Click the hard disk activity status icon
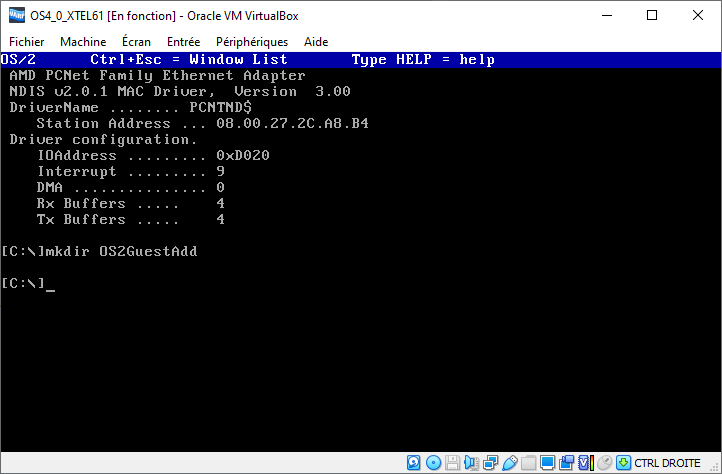 tap(413, 462)
